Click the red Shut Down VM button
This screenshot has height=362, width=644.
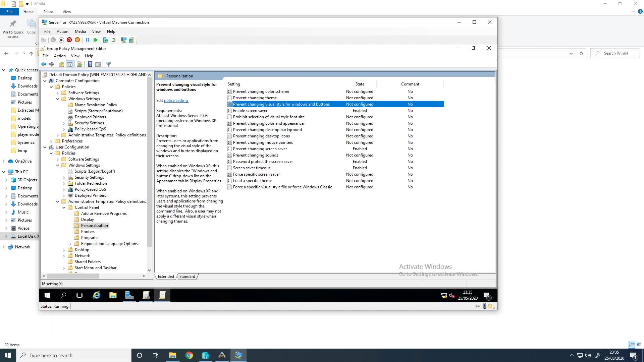[x=69, y=40]
